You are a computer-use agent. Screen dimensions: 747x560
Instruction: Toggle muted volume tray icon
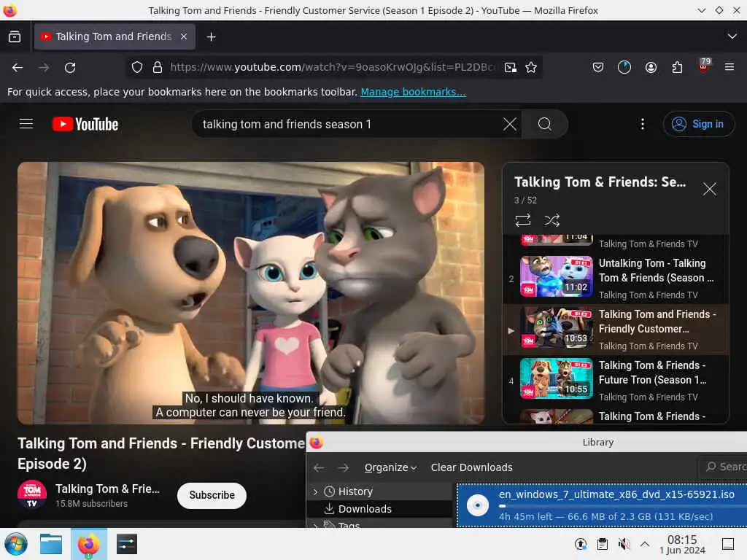pyautogui.click(x=624, y=544)
